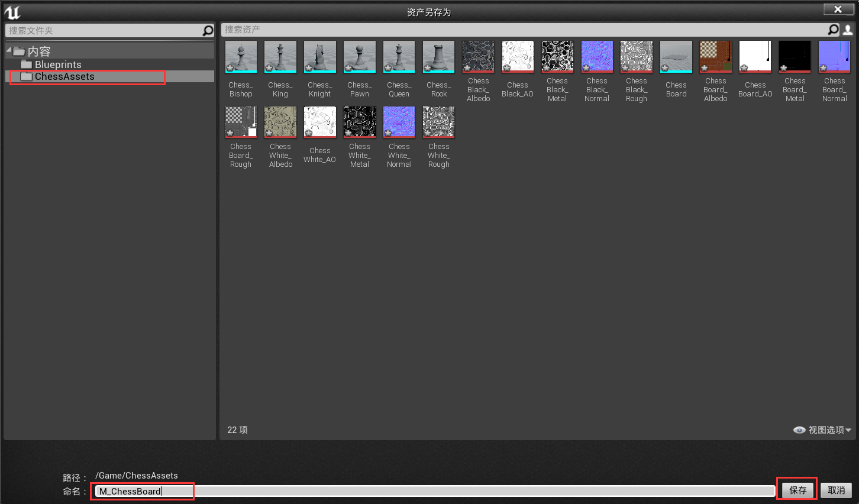Viewport: 859px width, 504px height.
Task: Click the Chess_Rook asset thumbnail
Action: tap(439, 57)
